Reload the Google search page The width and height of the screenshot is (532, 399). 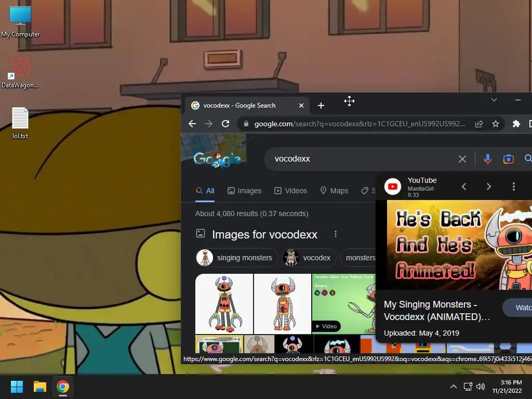[x=225, y=124]
